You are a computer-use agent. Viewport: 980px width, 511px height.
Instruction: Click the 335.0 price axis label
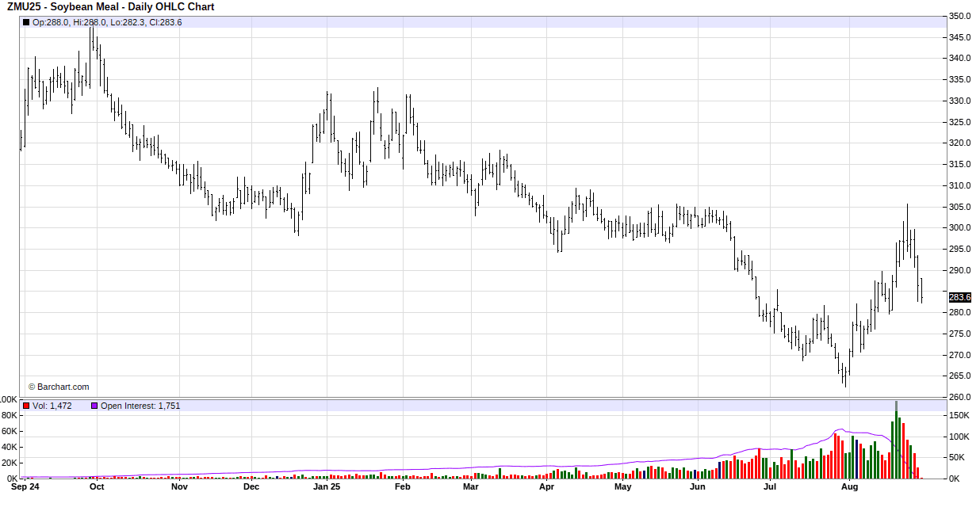[960, 79]
